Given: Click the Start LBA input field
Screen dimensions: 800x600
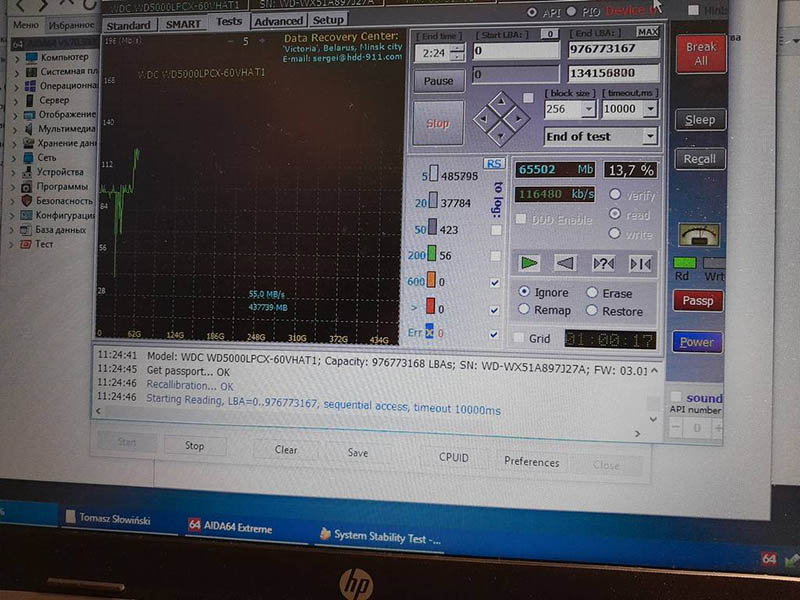Looking at the screenshot, I should tap(515, 50).
